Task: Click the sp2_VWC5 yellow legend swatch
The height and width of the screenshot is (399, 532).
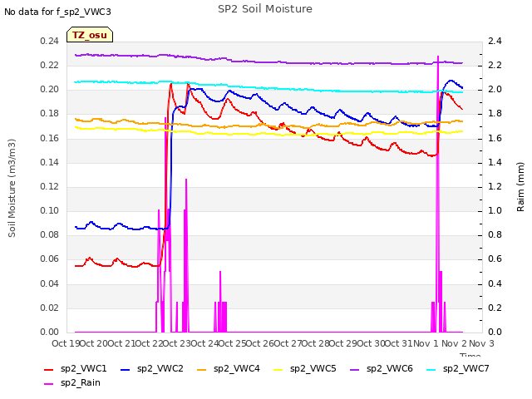Action: [x=278, y=370]
